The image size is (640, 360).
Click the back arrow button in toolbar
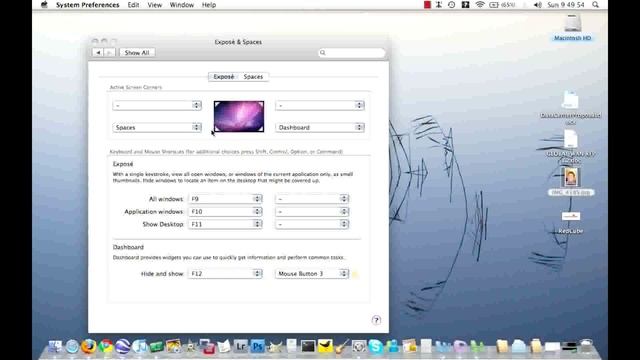point(98,53)
